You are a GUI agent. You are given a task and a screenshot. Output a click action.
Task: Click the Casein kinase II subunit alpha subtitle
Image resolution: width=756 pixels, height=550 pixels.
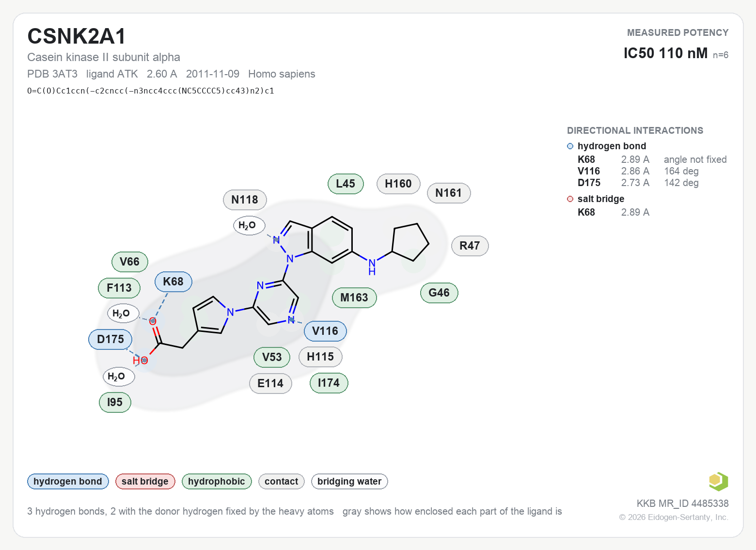point(104,57)
